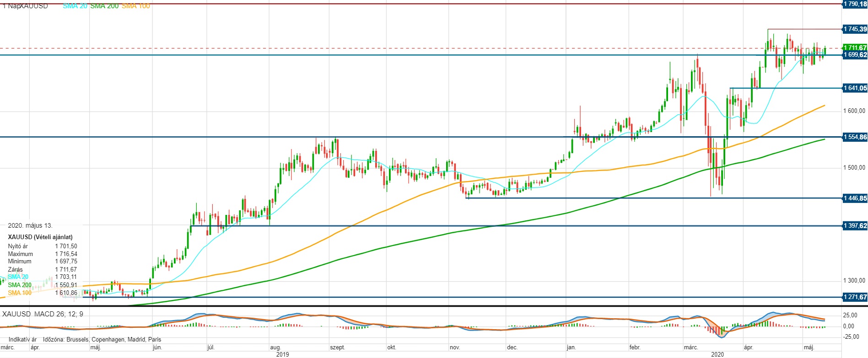868x358 pixels.
Task: Click the aug. month label on time axis
Action: coord(275,347)
